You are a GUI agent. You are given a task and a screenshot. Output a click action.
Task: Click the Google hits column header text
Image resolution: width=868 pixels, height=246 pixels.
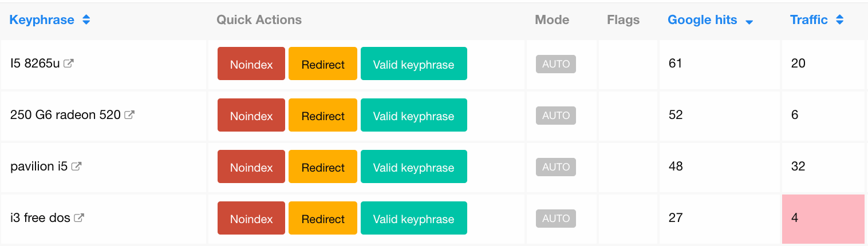click(703, 20)
